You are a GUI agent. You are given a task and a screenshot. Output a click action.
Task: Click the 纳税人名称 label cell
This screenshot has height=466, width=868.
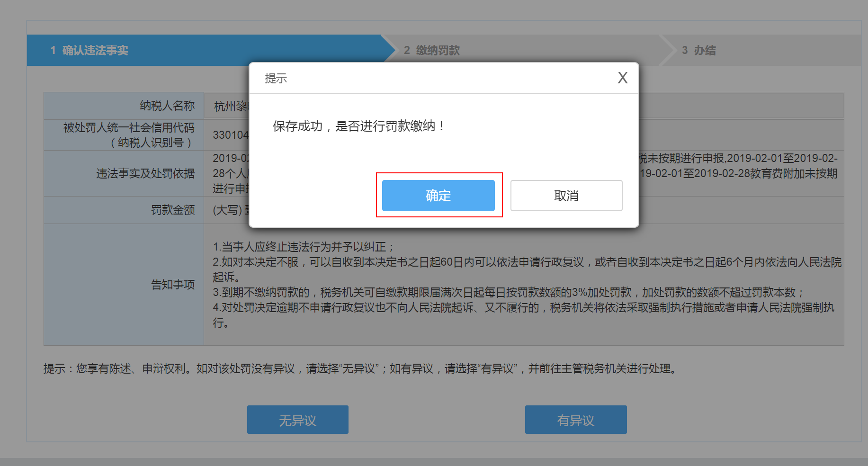tap(124, 106)
